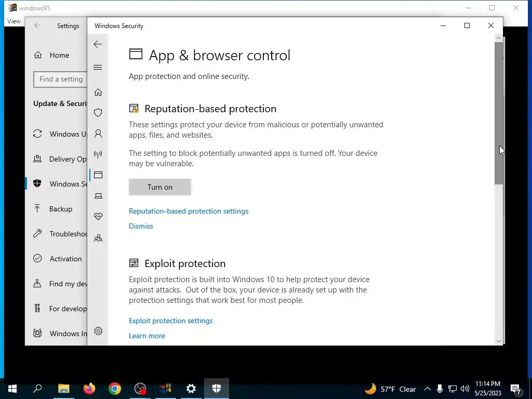The width and height of the screenshot is (532, 399).
Task: Click the scrollbar up arrow in Windows Security
Action: [x=498, y=38]
